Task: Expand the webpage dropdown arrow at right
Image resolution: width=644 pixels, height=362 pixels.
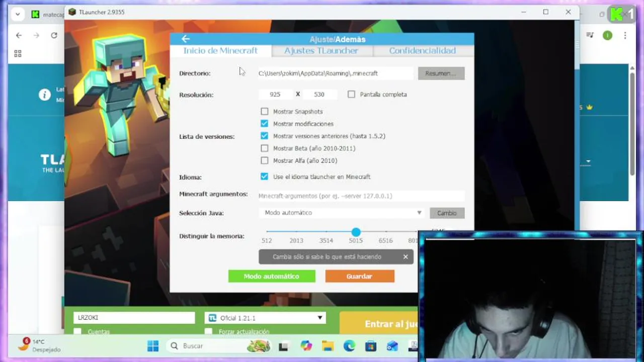Action: click(x=588, y=162)
